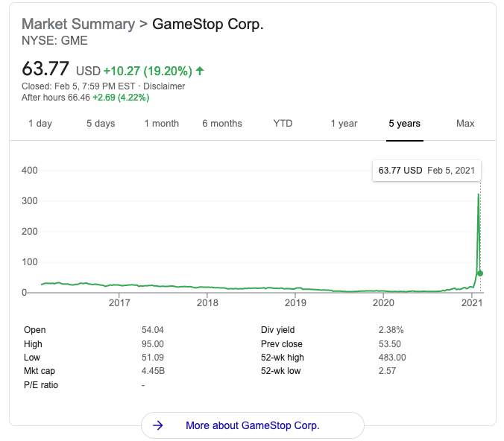Click the 2017 label on chart axis
Image resolution: width=504 pixels, height=441 pixels.
pos(119,302)
